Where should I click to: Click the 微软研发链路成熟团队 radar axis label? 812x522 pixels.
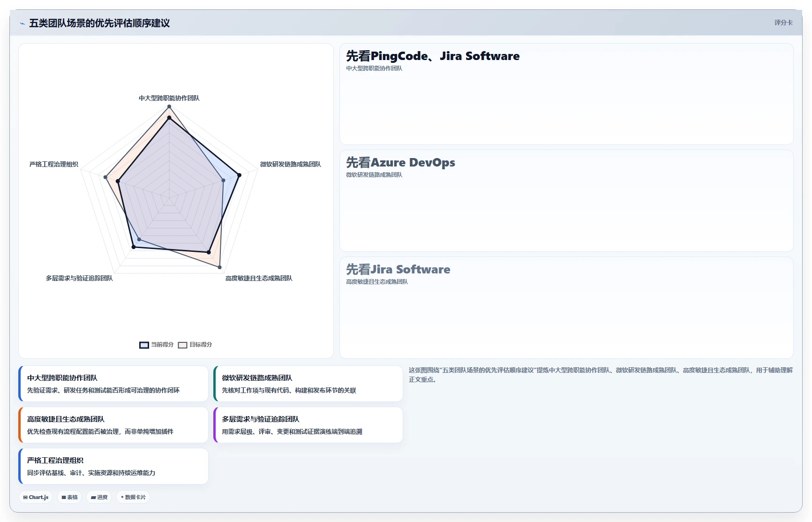(x=291, y=164)
